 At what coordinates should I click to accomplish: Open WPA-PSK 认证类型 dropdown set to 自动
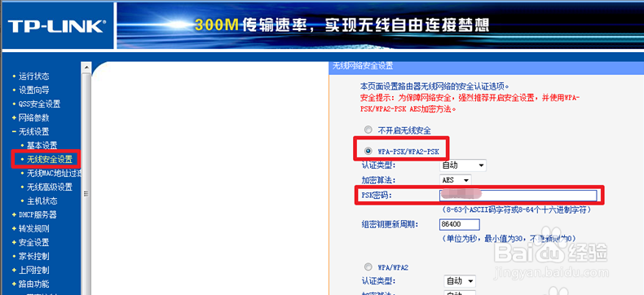[x=462, y=165]
